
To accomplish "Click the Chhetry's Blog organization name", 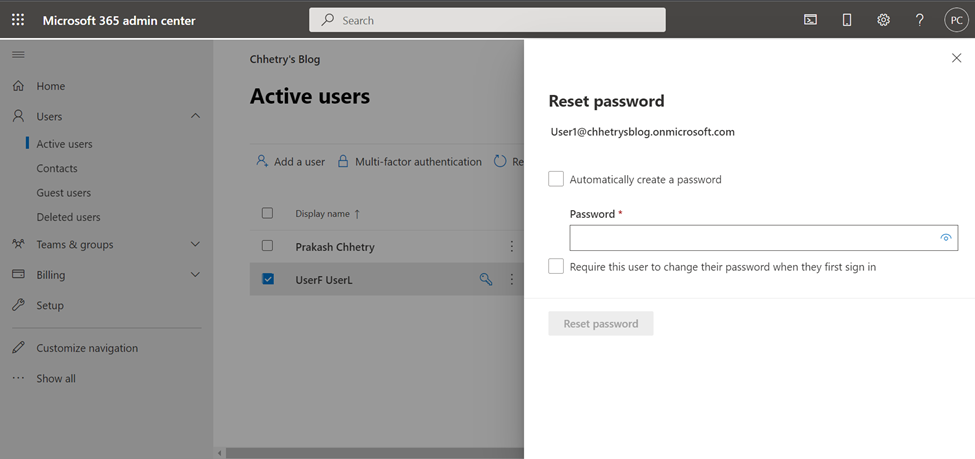I will (x=285, y=60).
